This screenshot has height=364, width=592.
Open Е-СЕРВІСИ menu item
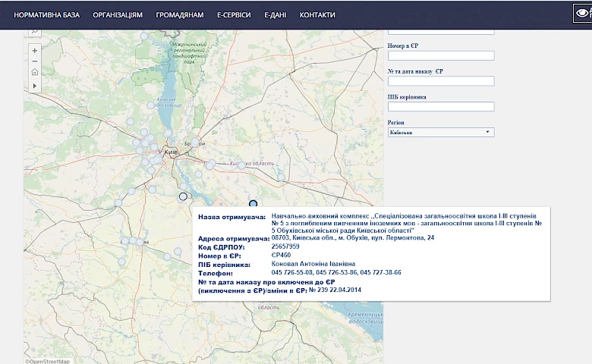click(x=234, y=15)
